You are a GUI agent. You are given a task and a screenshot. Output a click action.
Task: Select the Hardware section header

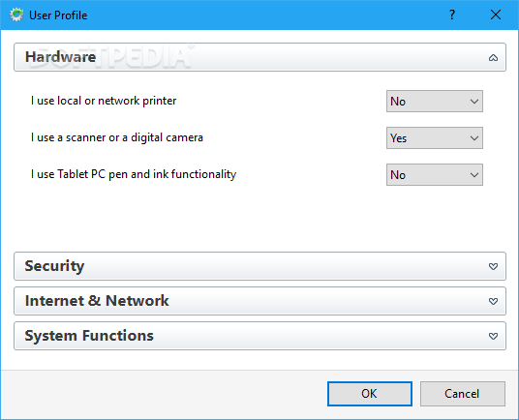[x=259, y=57]
